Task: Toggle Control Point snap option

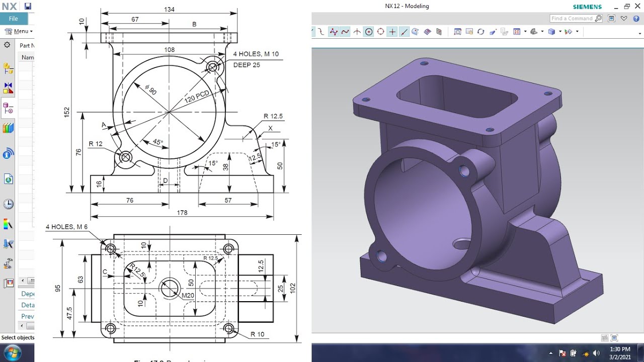Action: [x=321, y=32]
